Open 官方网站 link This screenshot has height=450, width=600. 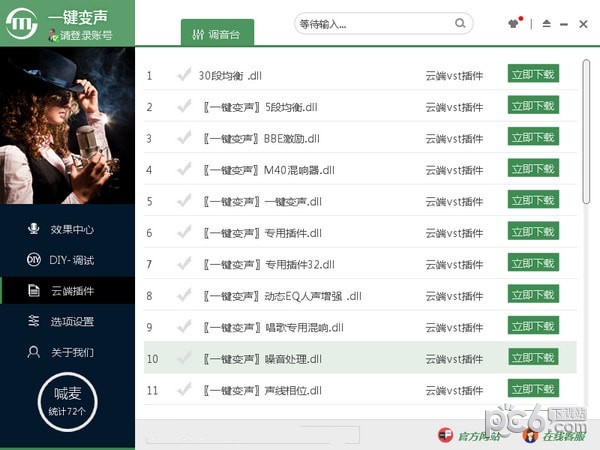pyautogui.click(x=479, y=436)
